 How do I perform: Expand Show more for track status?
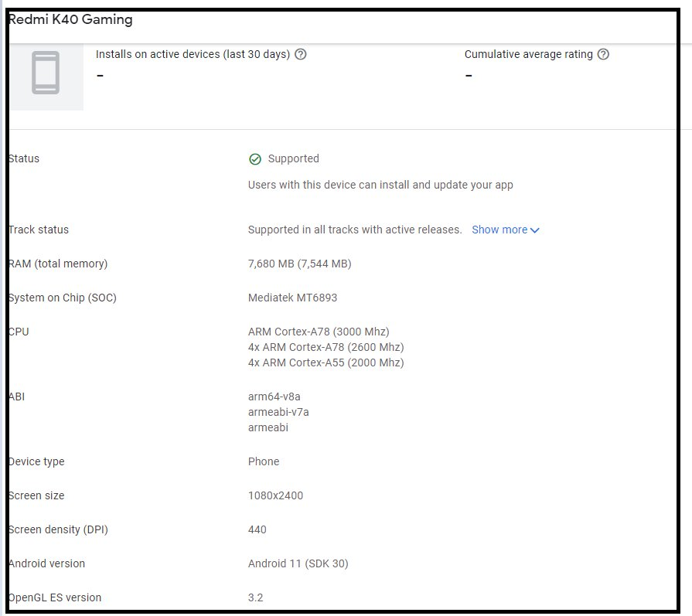pyautogui.click(x=506, y=230)
